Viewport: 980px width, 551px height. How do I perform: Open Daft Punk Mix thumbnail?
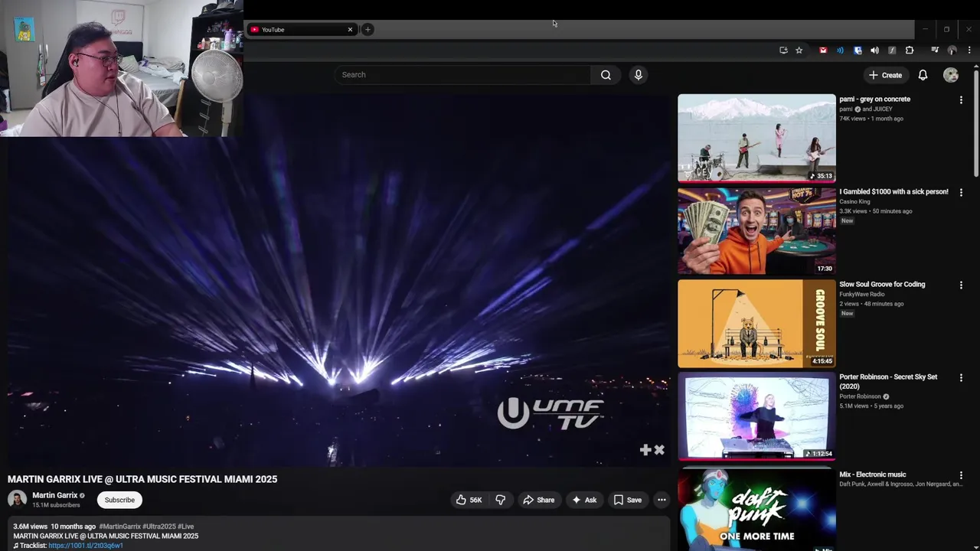756,509
